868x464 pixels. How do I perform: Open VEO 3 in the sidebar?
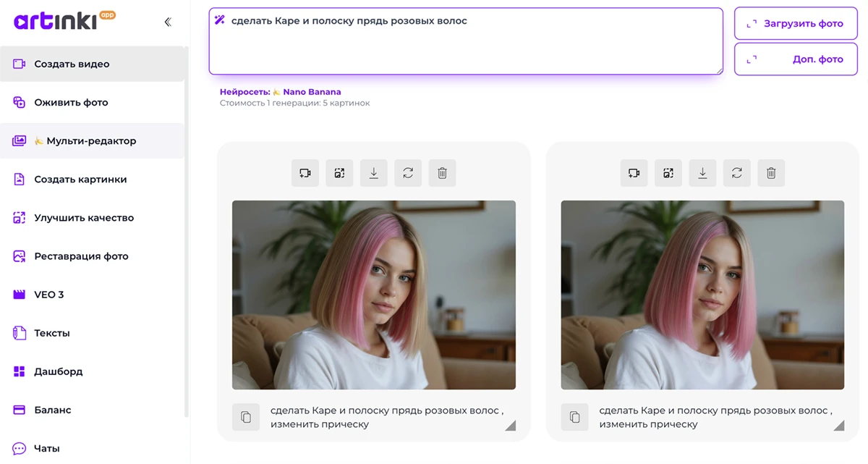[49, 295]
